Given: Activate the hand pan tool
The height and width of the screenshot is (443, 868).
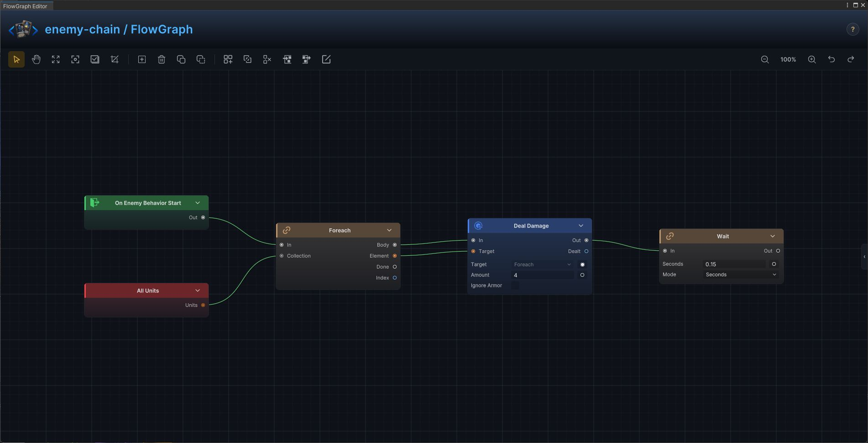Looking at the screenshot, I should click(36, 59).
